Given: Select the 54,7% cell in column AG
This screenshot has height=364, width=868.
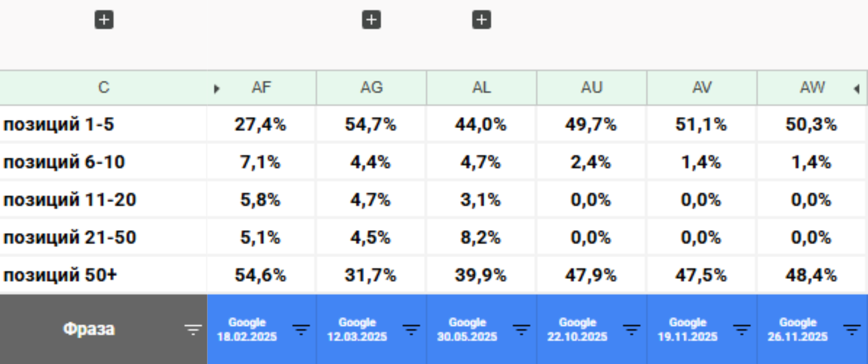Looking at the screenshot, I should (371, 125).
